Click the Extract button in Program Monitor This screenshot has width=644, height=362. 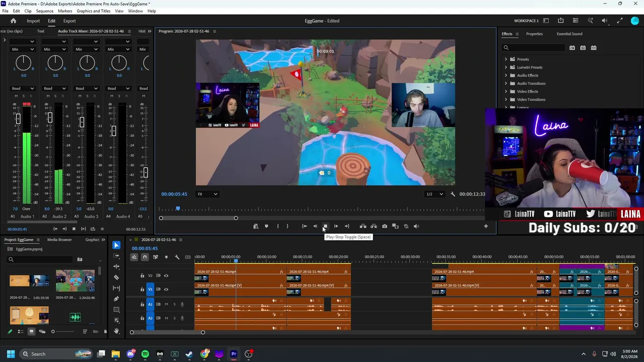tap(374, 226)
